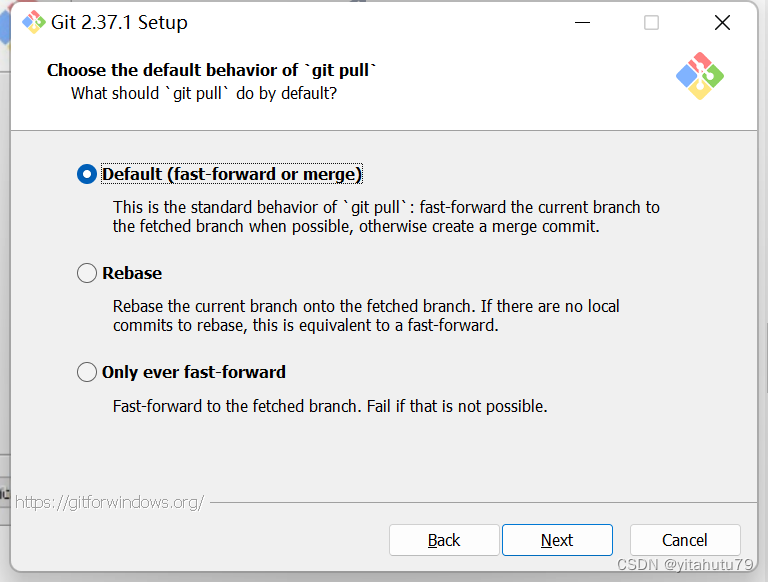Select the Default fast-forward or merge radio circle
Image resolution: width=768 pixels, height=582 pixels.
coord(87,174)
